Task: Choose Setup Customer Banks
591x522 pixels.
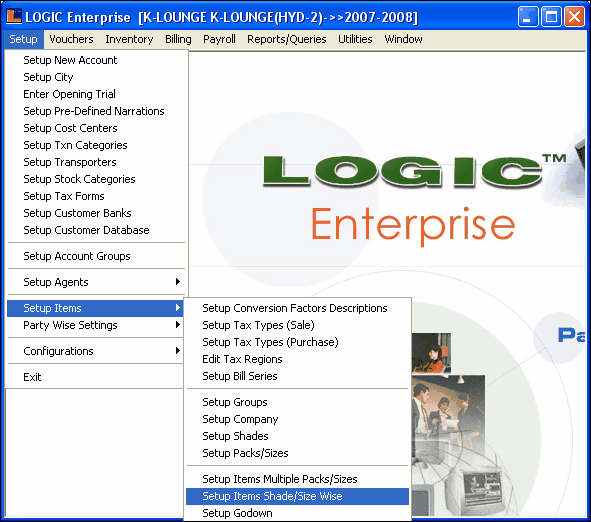Action: point(96,213)
